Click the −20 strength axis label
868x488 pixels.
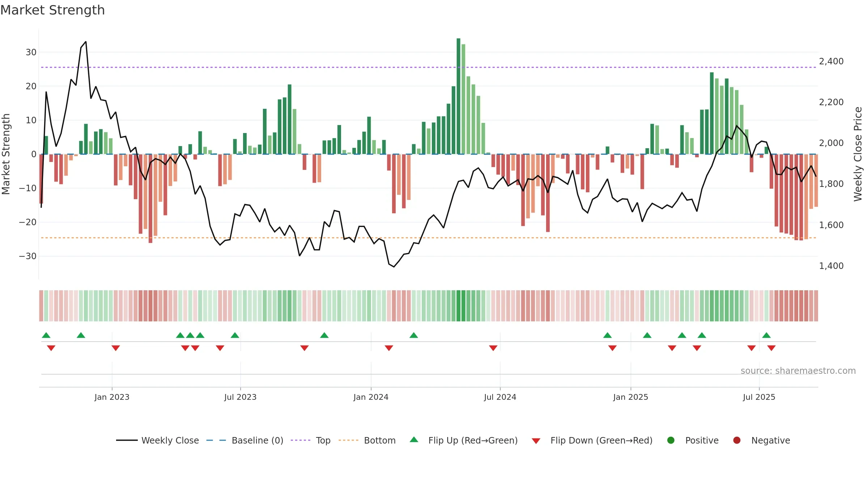coord(28,222)
